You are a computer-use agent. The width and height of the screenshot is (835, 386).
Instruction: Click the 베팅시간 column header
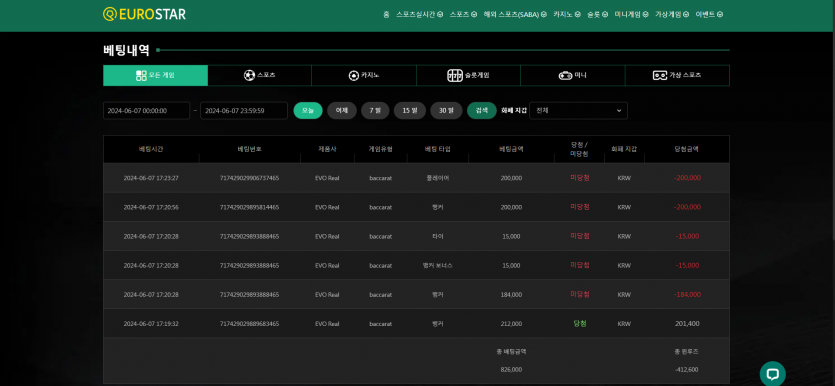pos(151,149)
